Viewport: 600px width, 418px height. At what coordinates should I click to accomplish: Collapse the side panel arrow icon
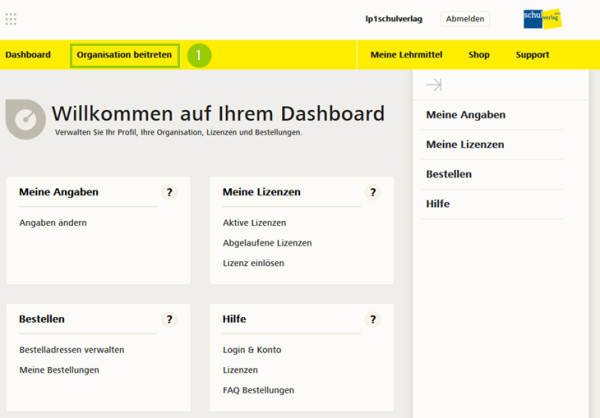point(433,85)
